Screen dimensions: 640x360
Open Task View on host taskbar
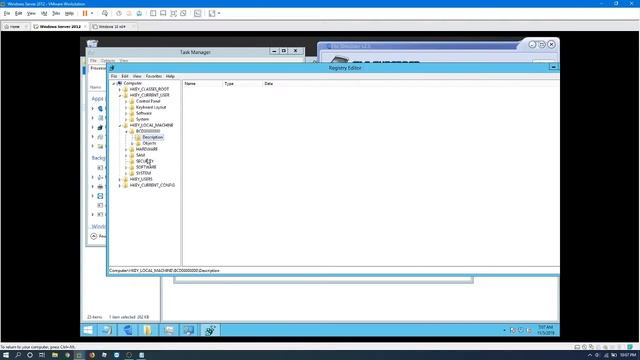[x=42, y=355]
